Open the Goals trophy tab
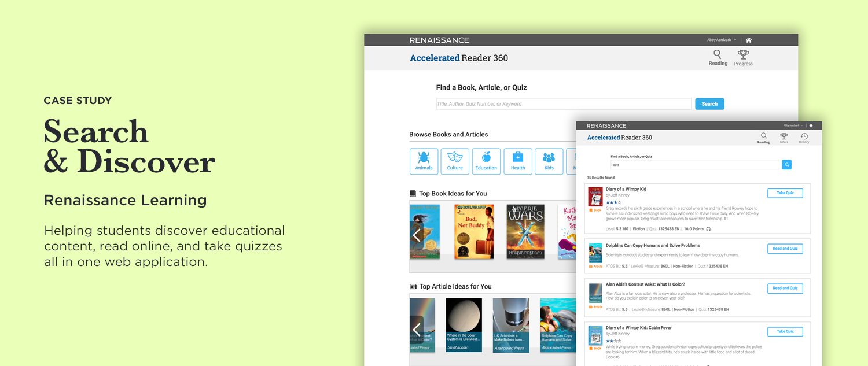 pos(784,138)
